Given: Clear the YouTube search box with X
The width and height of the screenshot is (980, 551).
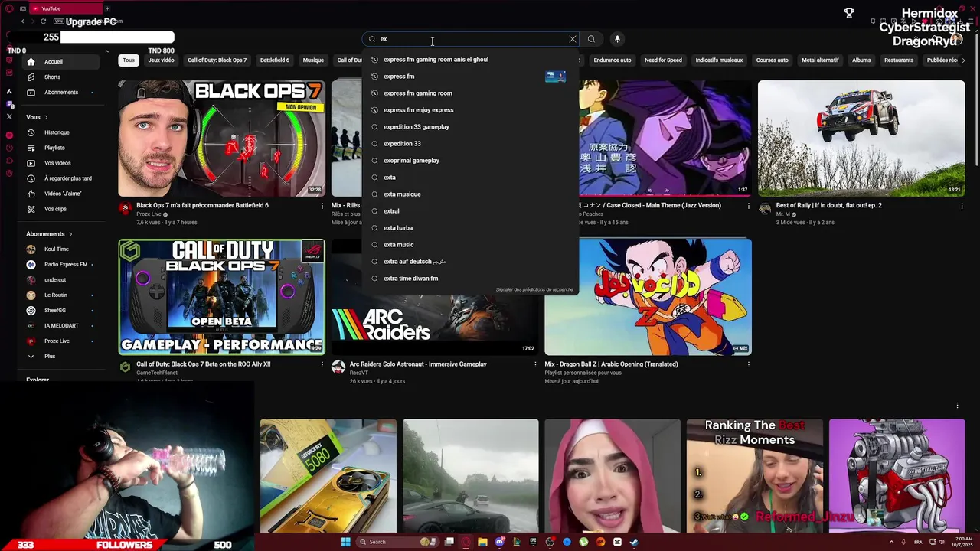Looking at the screenshot, I should [572, 39].
